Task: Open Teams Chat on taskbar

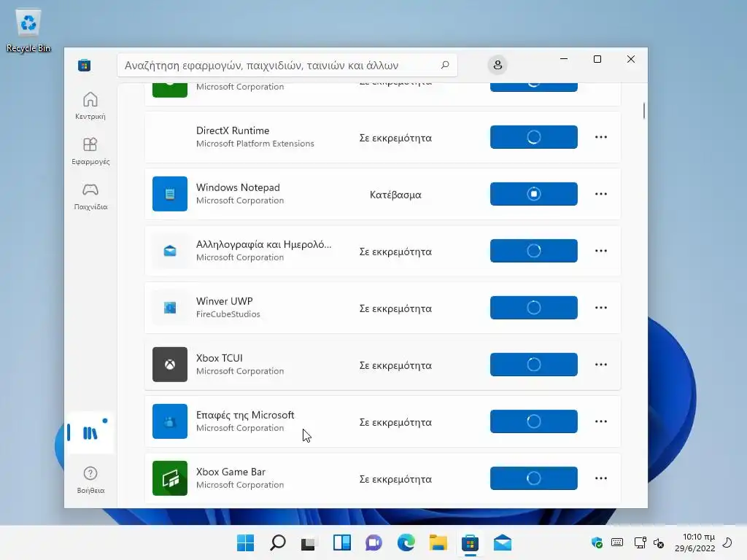Action: (x=374, y=542)
